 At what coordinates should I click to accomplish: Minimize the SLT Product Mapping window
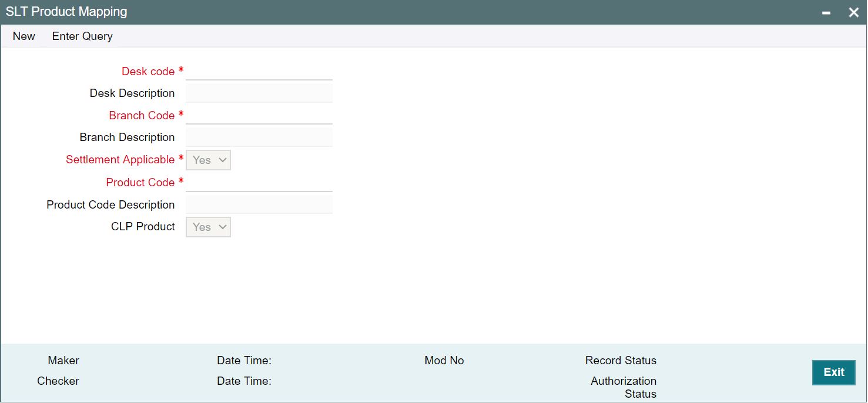[826, 12]
